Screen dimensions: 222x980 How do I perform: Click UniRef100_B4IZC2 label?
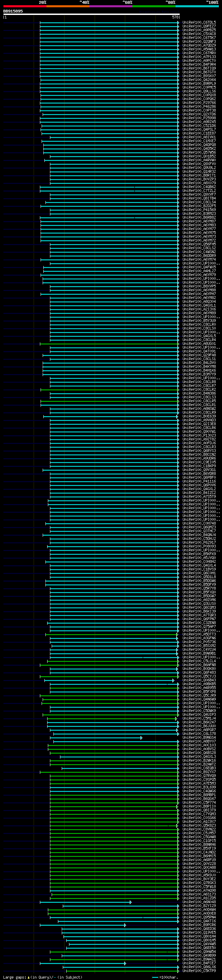click(x=199, y=493)
